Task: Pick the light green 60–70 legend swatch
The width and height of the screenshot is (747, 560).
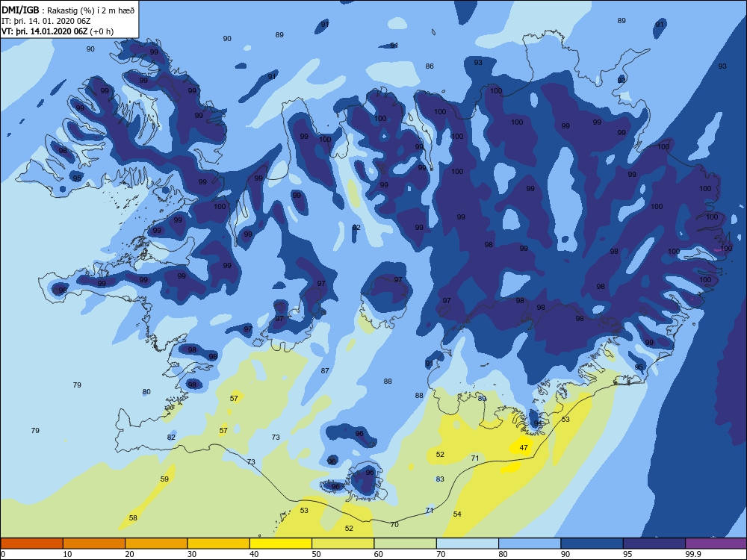Action: [406, 544]
